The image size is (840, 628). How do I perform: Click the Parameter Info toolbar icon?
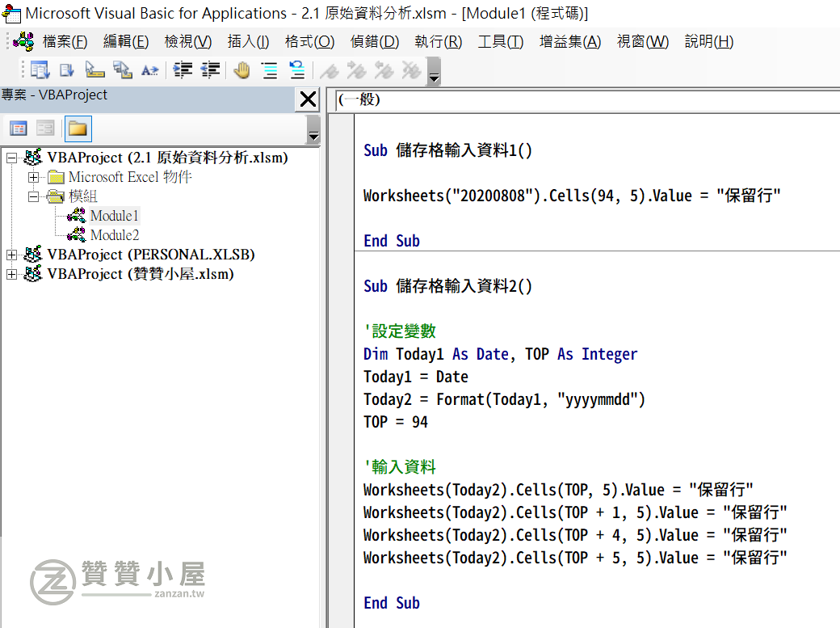click(x=123, y=70)
